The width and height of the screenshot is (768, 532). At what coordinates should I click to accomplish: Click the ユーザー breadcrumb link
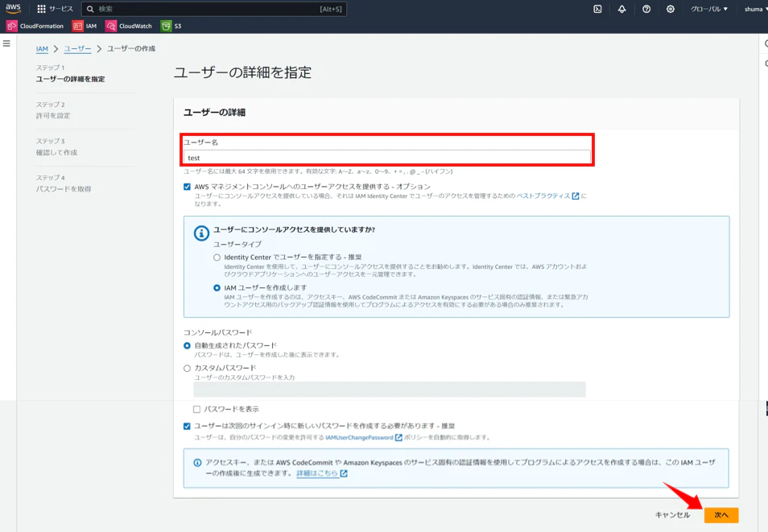(x=77, y=49)
